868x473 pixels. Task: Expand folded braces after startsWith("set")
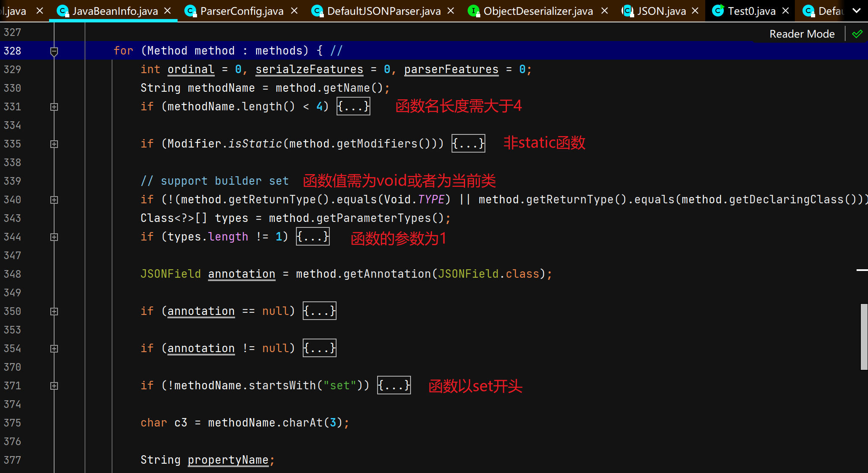click(394, 386)
